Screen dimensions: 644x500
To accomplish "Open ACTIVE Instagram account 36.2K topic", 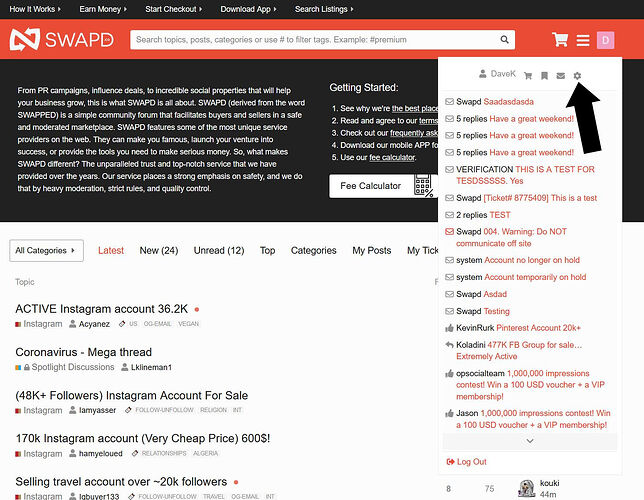I will click(101, 309).
